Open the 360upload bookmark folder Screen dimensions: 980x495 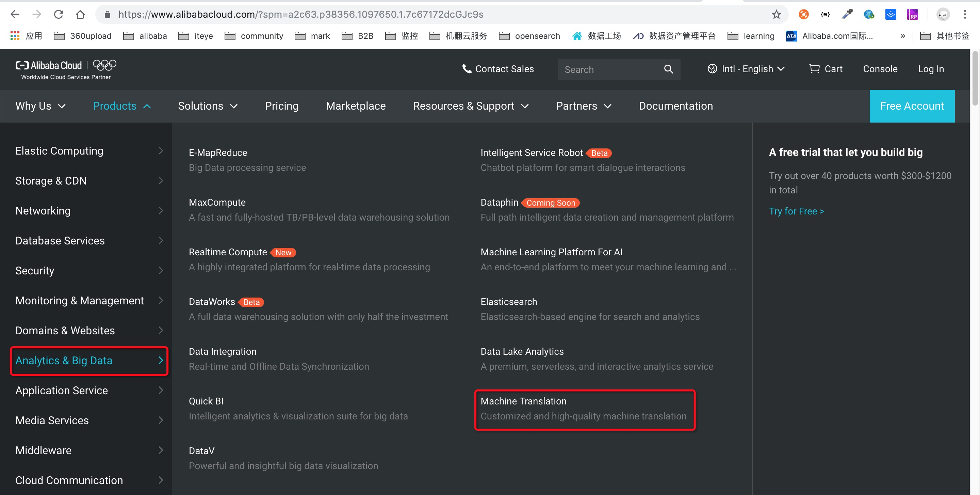(83, 36)
